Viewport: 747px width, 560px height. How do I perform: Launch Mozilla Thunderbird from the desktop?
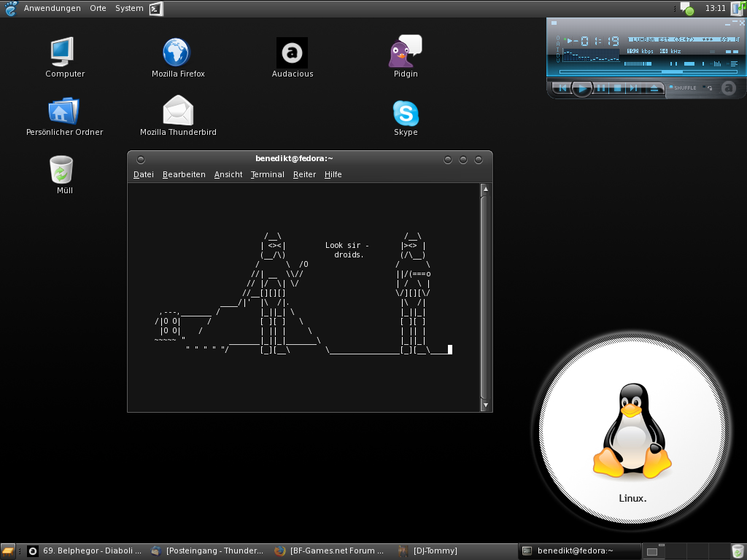pos(178,116)
